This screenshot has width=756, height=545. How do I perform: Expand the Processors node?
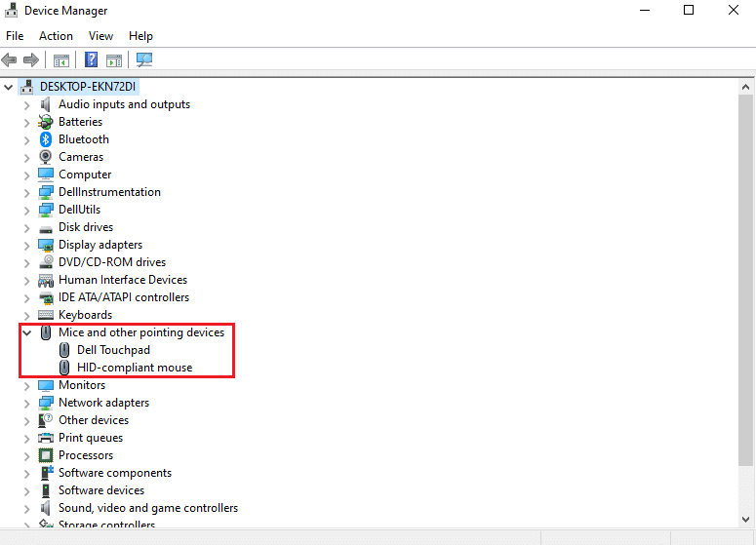coord(27,456)
